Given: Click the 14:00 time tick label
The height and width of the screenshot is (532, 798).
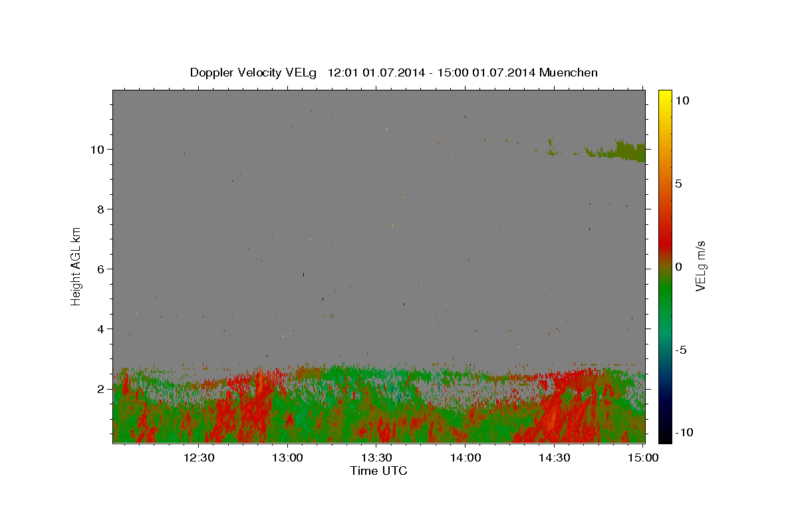Looking at the screenshot, I should [465, 458].
